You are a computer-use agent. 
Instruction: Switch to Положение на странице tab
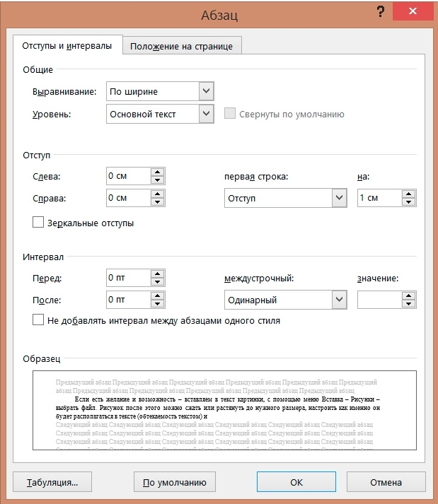click(x=182, y=46)
